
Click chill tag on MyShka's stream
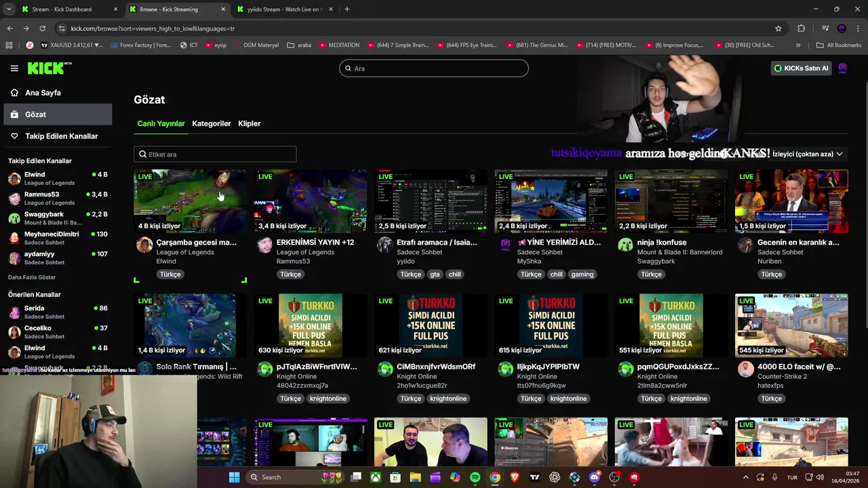coord(557,274)
